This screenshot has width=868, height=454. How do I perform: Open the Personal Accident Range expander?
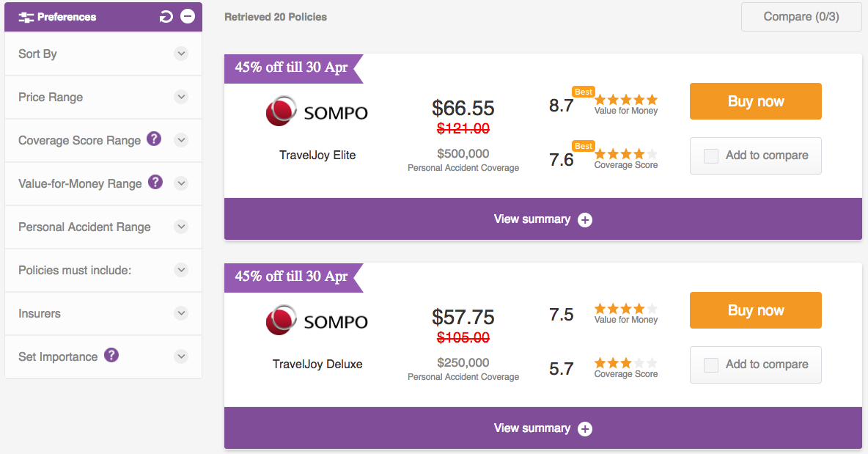[x=181, y=227]
